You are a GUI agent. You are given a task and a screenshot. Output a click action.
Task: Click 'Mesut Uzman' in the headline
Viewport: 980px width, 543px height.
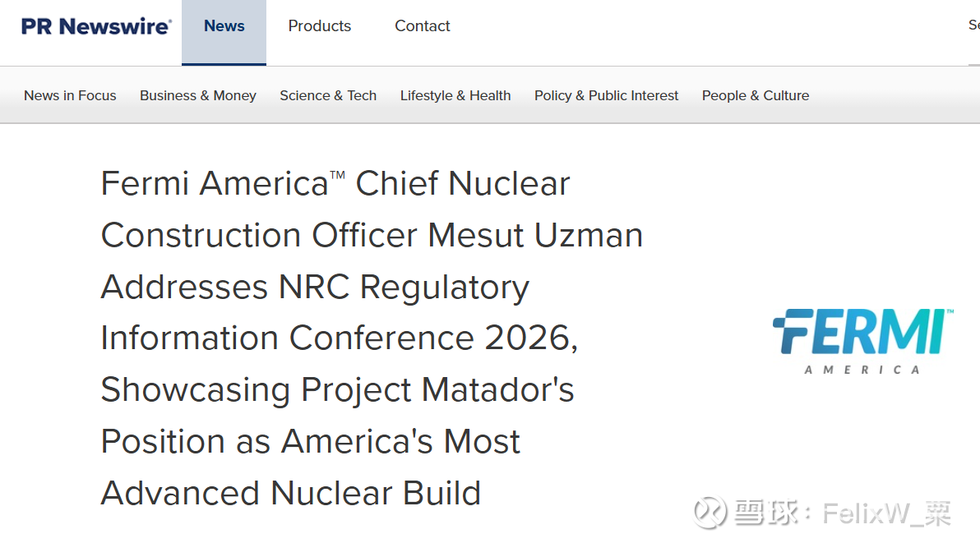pyautogui.click(x=535, y=236)
